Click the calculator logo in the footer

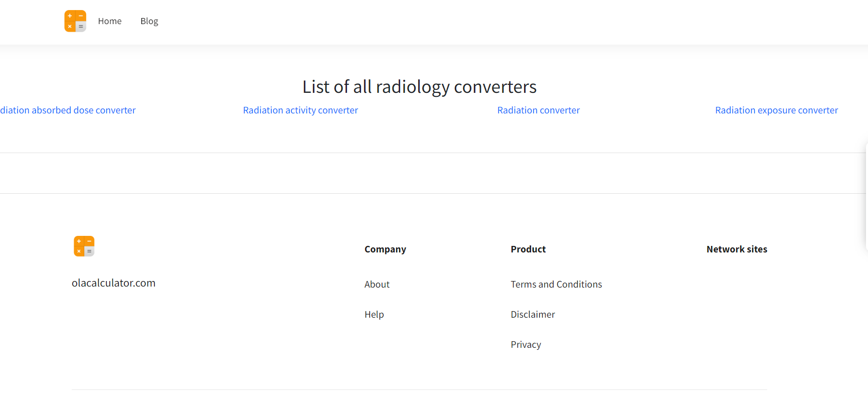pos(84,246)
